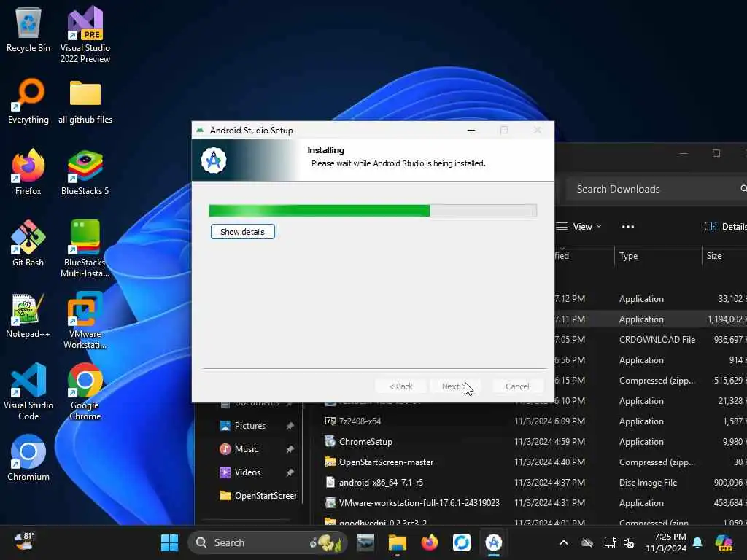Click the CRDOWNLOAD File type cell
Viewport: 747px width, 560px height.
point(657,340)
